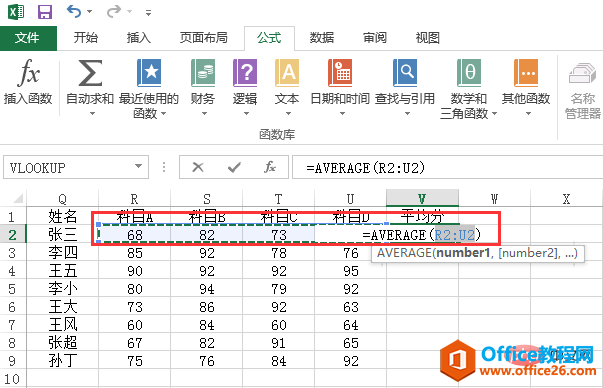
Task: Open the 财务 functions book icon
Action: click(x=203, y=73)
